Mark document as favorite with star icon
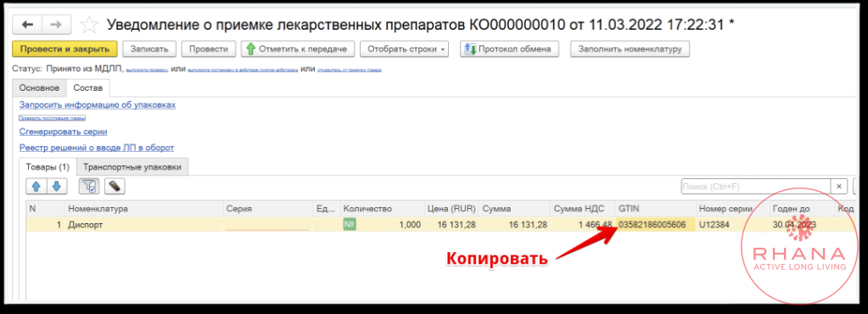 pyautogui.click(x=89, y=25)
